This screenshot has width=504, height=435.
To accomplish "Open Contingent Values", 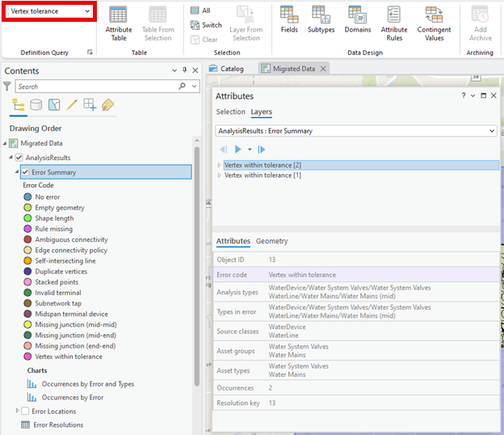I will pos(434,23).
